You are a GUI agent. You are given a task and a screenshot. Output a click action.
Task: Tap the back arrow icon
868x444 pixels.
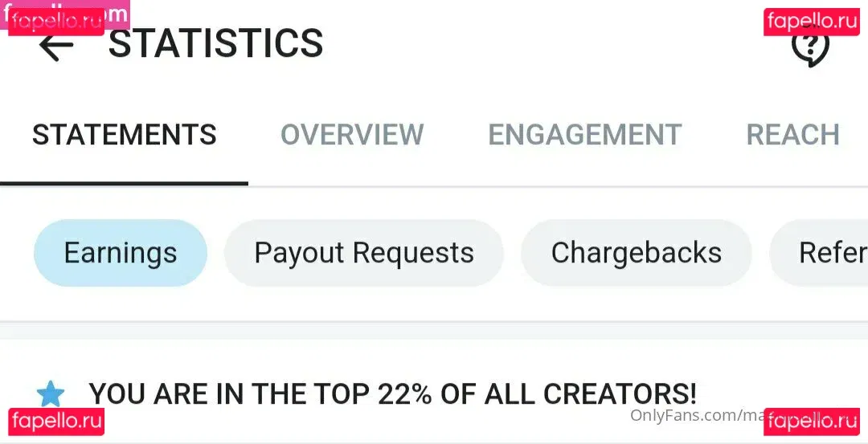(x=55, y=47)
